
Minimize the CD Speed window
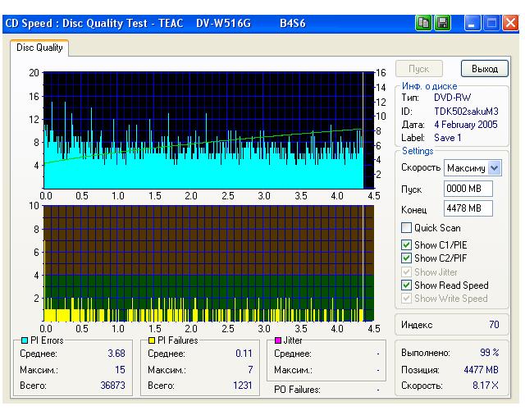(x=473, y=24)
